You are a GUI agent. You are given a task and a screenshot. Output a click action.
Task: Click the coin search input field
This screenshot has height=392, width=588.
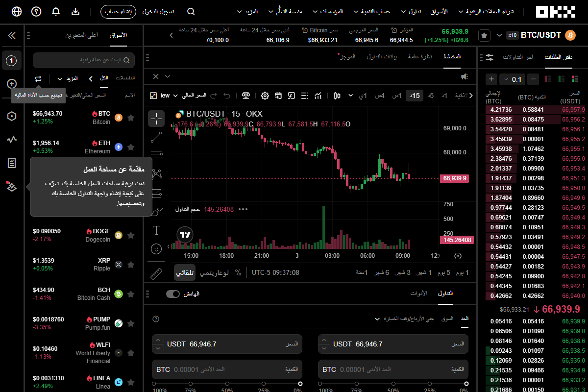click(x=84, y=60)
